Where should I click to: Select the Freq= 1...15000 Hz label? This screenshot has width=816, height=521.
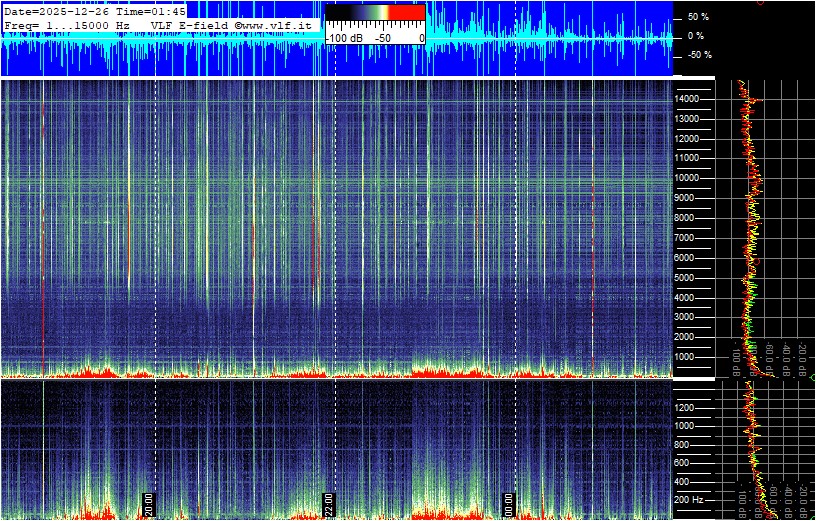point(67,24)
